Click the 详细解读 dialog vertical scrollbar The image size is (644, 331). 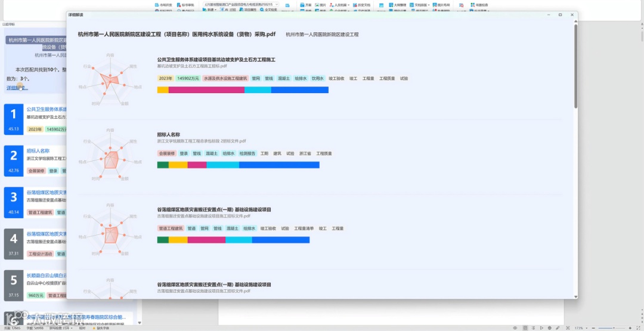click(575, 66)
